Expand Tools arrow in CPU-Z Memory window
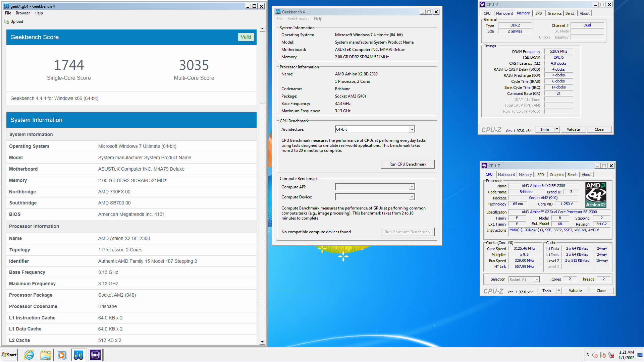 (557, 129)
